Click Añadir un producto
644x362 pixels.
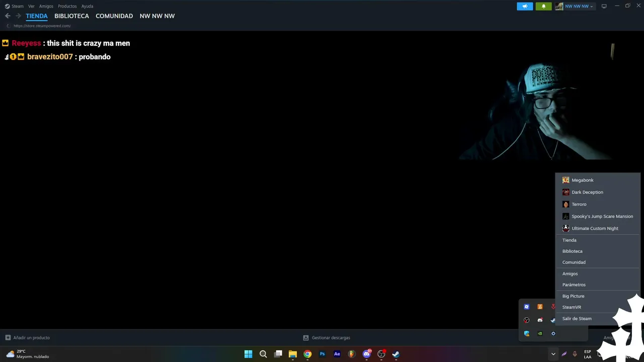point(28,338)
